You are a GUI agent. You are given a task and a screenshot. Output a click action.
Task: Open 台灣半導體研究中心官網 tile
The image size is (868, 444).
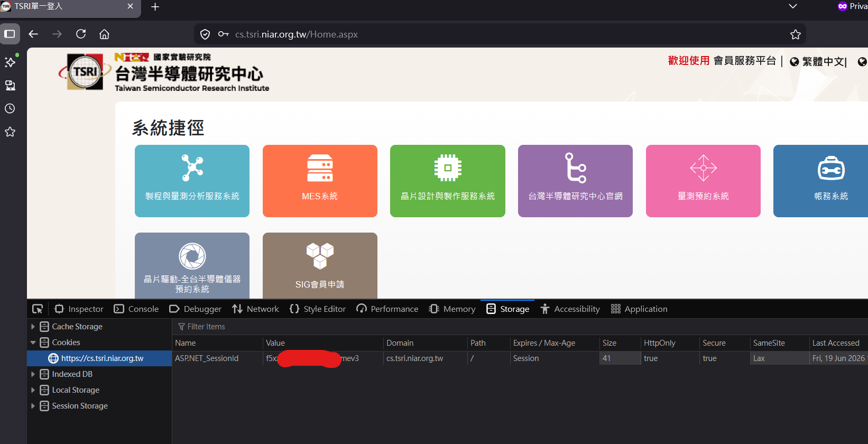[x=575, y=181]
